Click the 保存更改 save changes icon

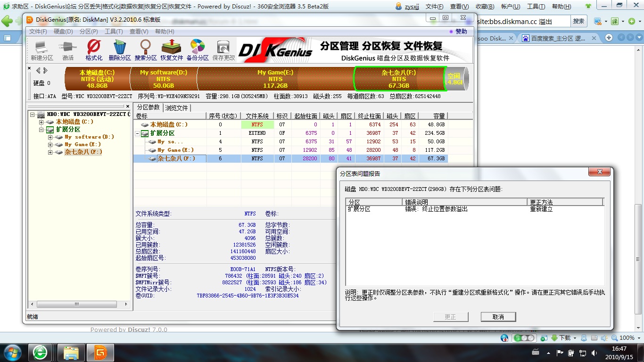pos(223,50)
